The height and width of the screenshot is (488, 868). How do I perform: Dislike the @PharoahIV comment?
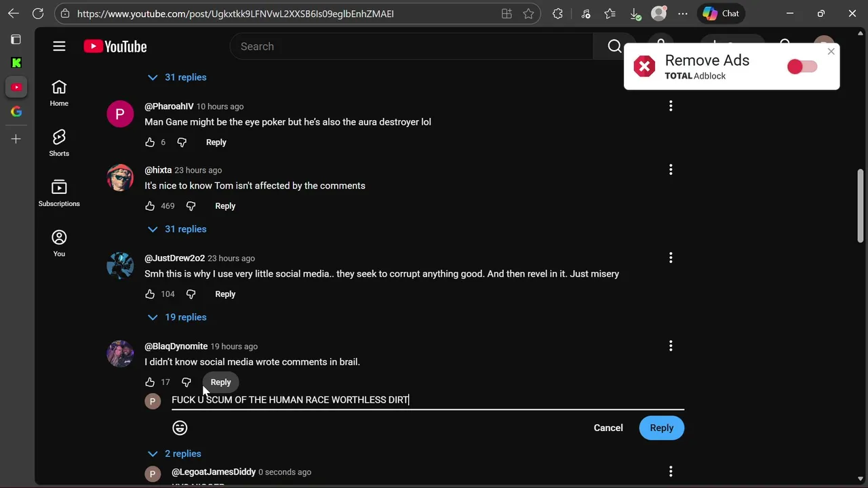(182, 142)
